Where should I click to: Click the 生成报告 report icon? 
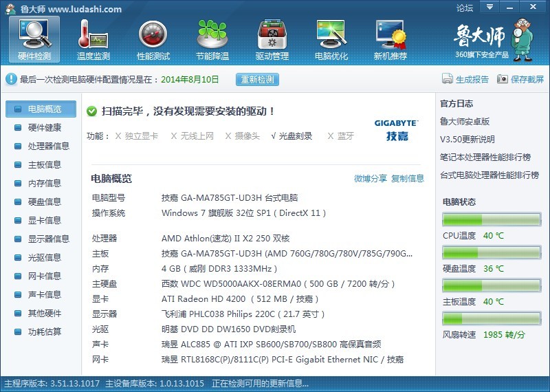click(448, 78)
